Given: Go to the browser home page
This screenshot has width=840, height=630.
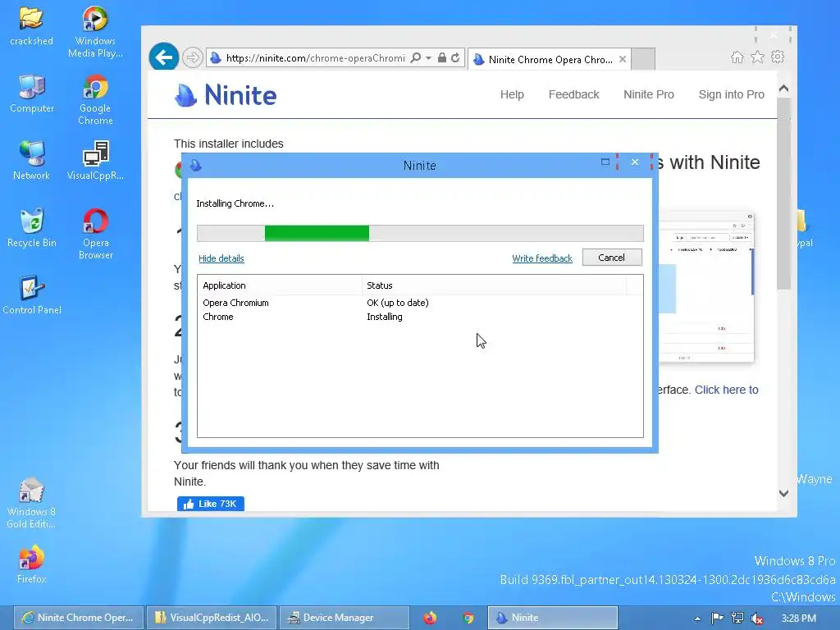Looking at the screenshot, I should coord(737,57).
